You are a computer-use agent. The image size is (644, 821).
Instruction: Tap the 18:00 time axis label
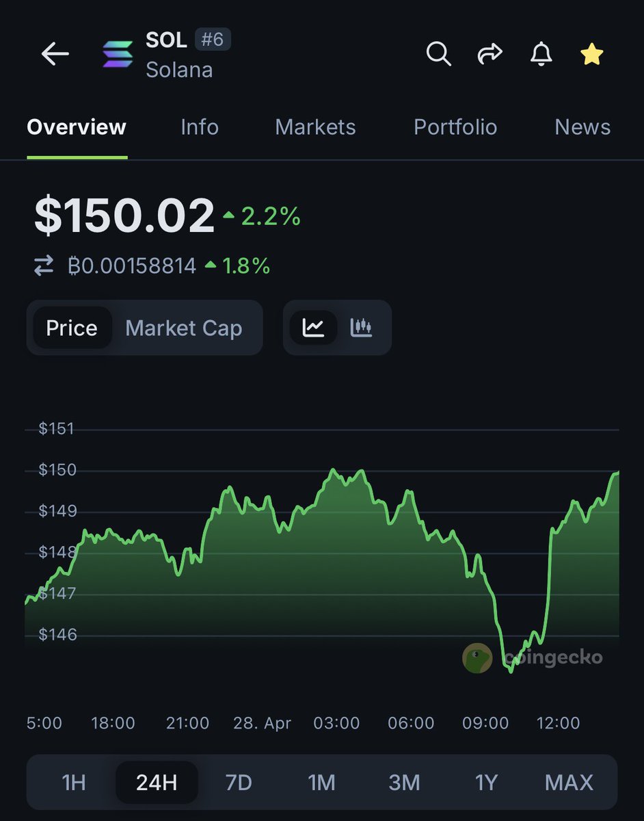point(113,723)
